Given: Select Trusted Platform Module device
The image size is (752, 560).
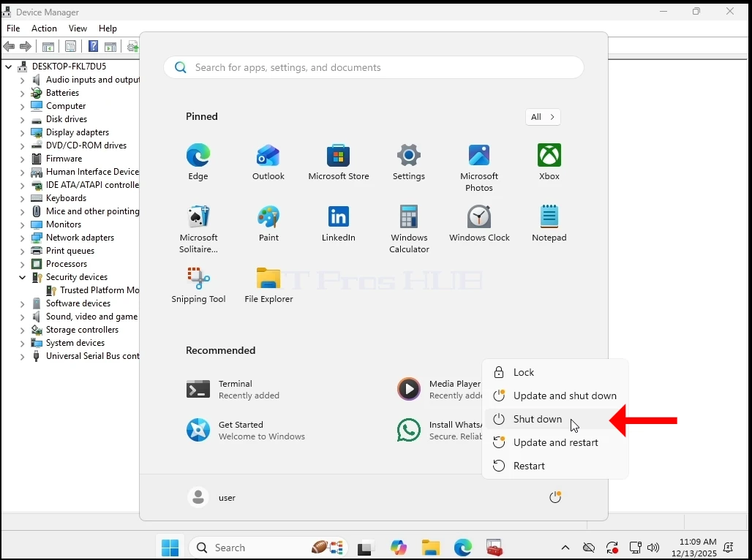Looking at the screenshot, I should [x=93, y=290].
